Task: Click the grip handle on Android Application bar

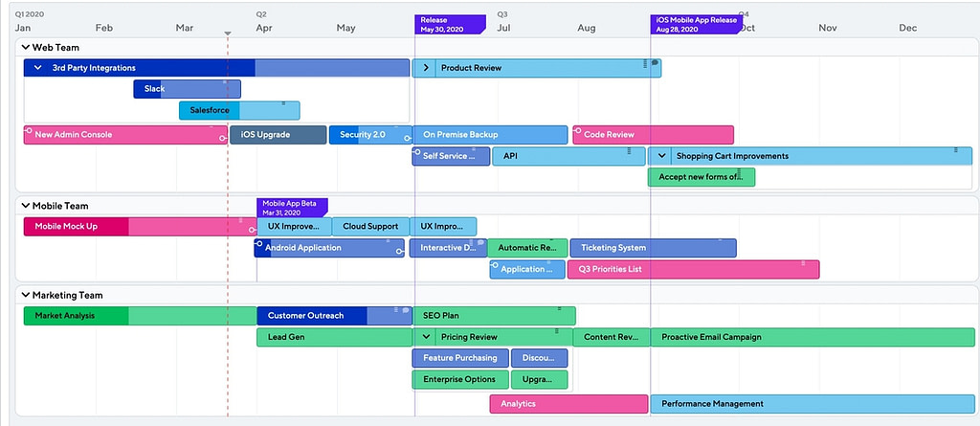Action: [388, 241]
